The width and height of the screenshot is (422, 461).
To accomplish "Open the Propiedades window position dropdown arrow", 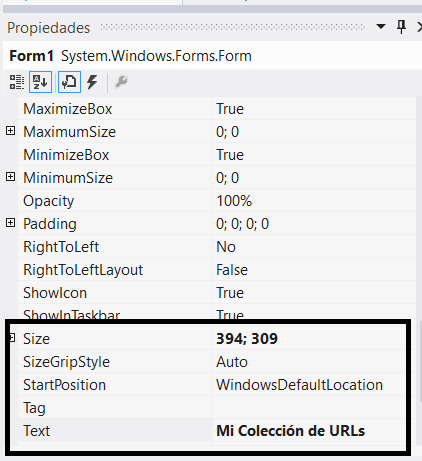I will click(381, 26).
